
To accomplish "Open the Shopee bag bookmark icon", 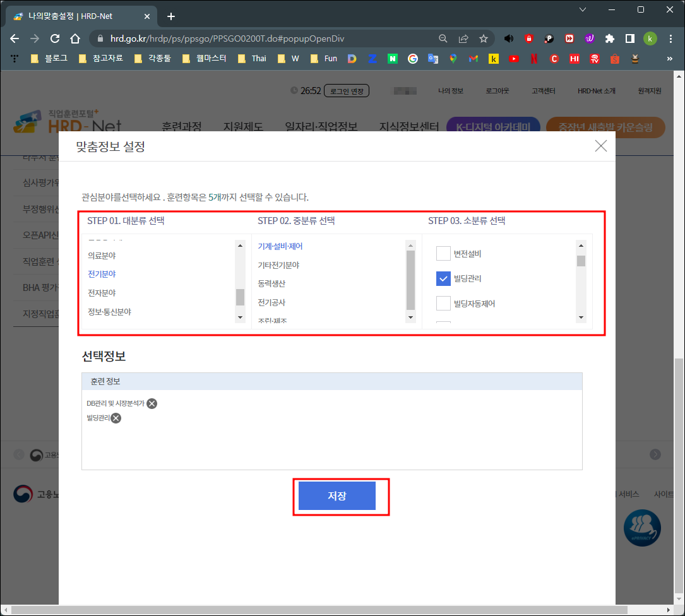I will click(x=615, y=59).
